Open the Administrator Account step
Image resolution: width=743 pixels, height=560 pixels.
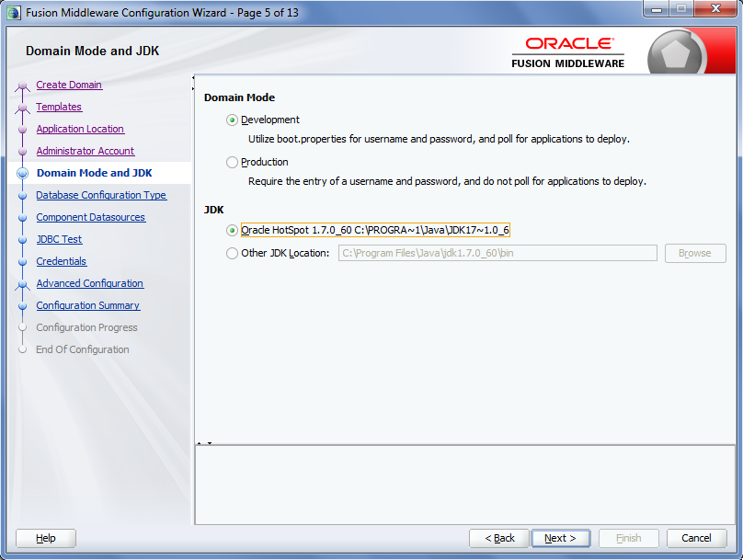86,151
